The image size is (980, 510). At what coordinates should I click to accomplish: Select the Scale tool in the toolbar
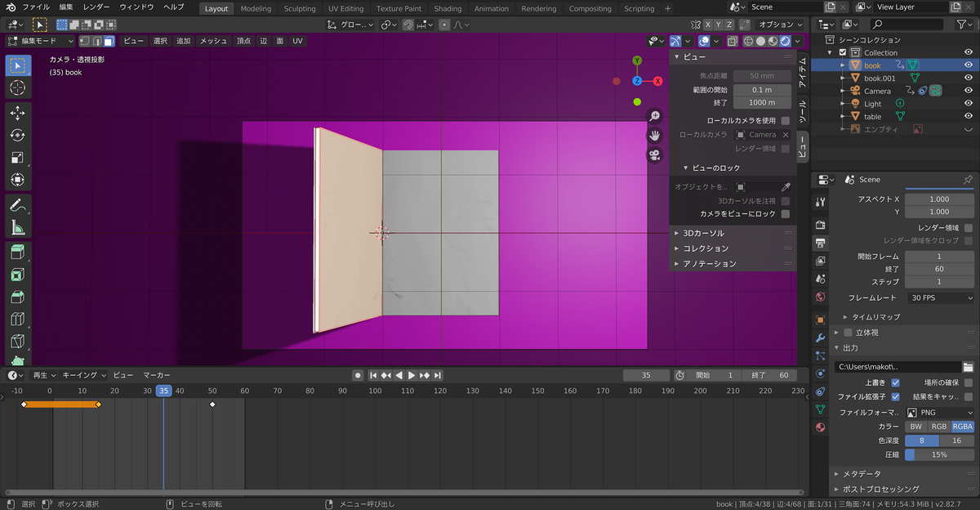(18, 157)
